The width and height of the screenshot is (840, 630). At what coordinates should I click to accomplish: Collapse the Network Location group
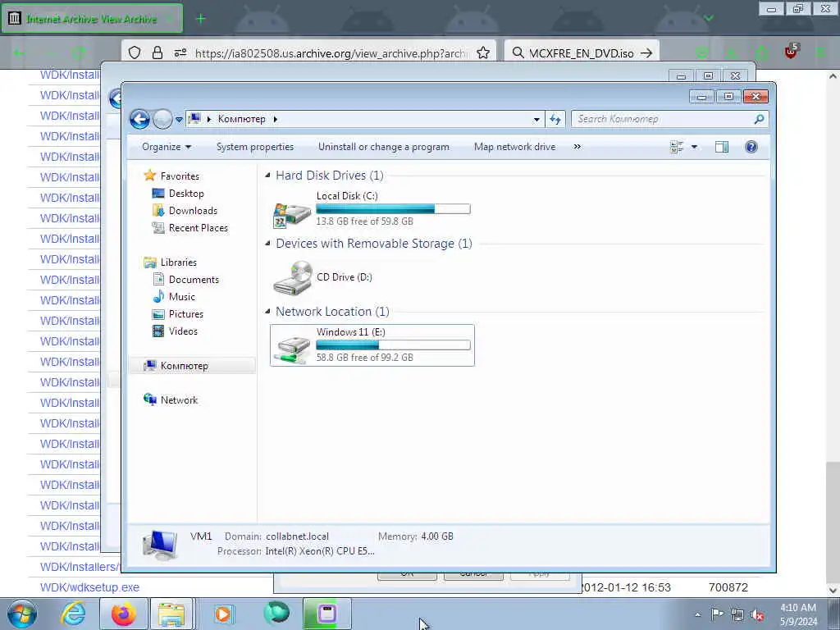[x=268, y=311]
